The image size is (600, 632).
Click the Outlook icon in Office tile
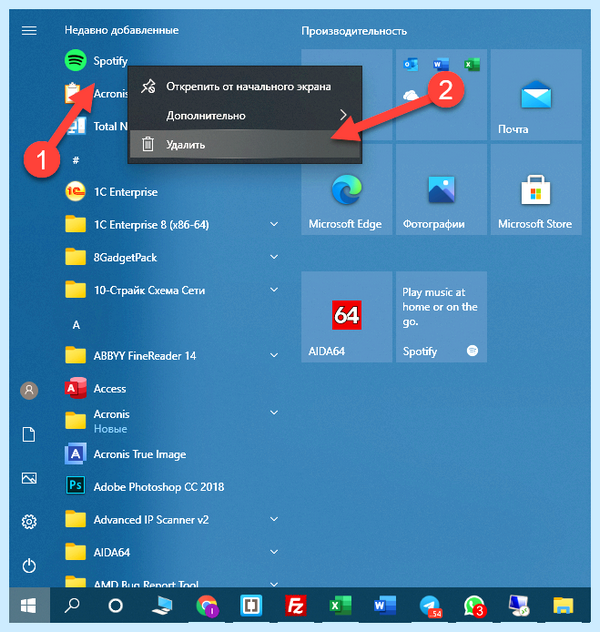411,64
